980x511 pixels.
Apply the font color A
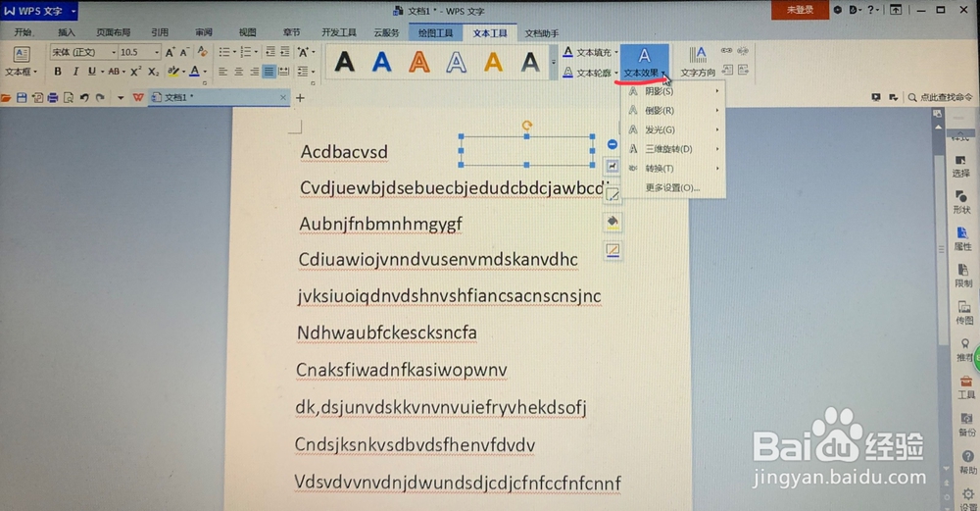195,72
